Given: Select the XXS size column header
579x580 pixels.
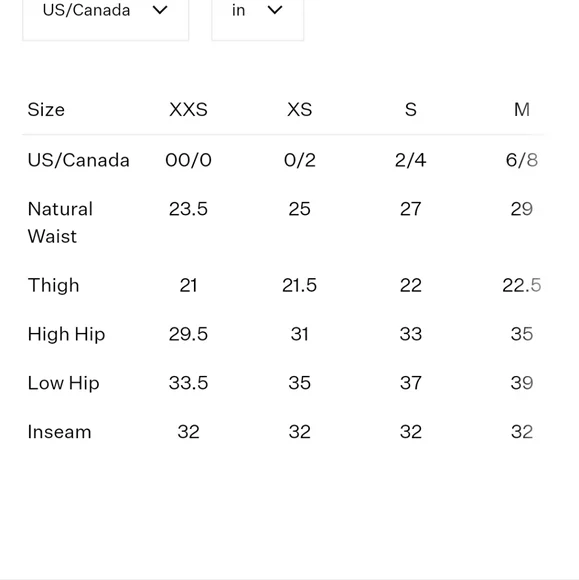Looking at the screenshot, I should click(x=188, y=109).
